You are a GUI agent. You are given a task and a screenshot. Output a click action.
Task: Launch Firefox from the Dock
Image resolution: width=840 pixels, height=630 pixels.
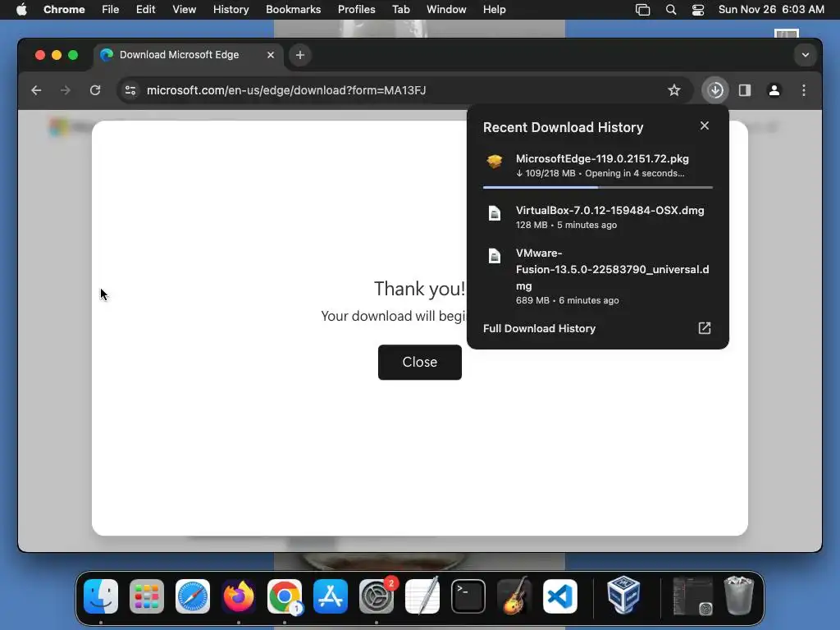click(239, 596)
